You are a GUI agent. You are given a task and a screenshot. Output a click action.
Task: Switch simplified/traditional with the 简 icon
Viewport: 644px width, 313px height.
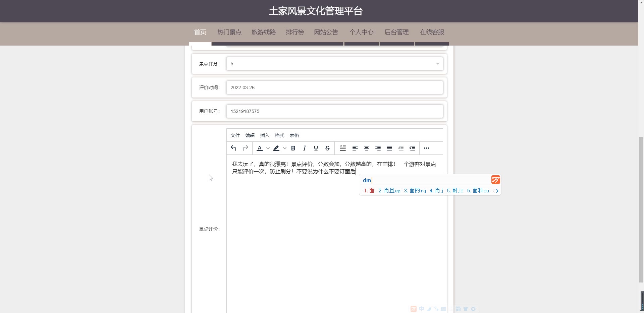458,309
